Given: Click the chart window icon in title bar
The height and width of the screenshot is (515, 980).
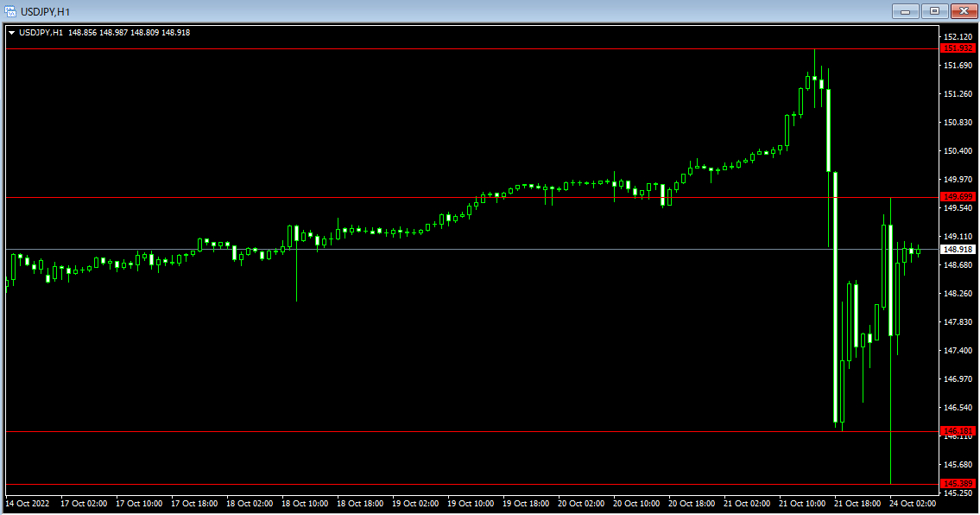Looking at the screenshot, I should pos(10,11).
